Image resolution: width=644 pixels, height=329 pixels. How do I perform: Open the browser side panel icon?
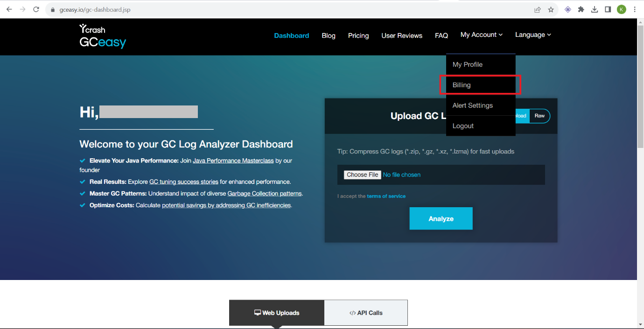click(x=608, y=9)
